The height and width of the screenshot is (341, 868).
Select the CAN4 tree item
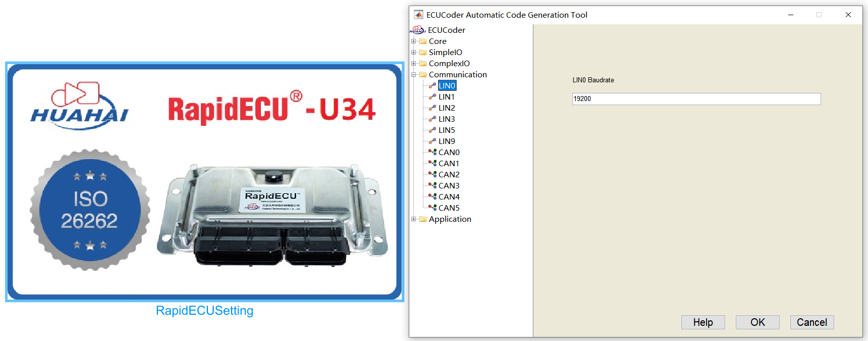(449, 197)
